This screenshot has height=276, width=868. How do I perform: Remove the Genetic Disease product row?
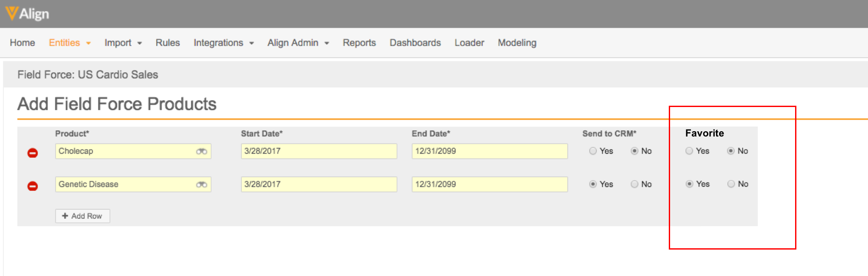tap(33, 186)
